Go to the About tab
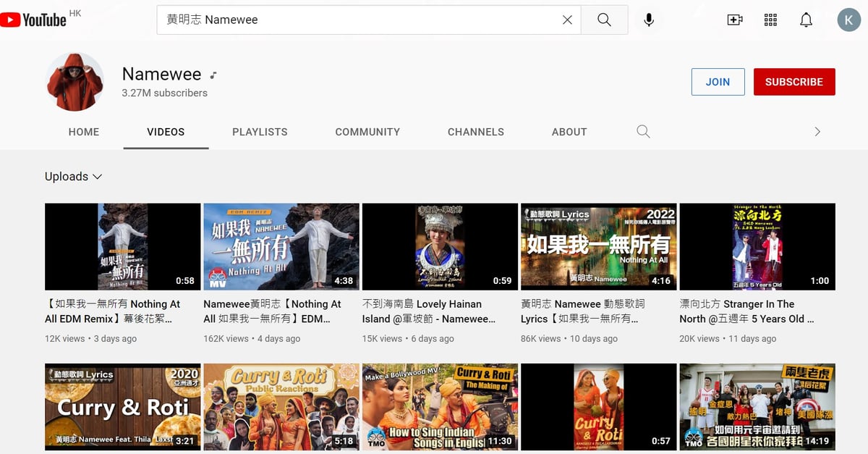 click(569, 132)
